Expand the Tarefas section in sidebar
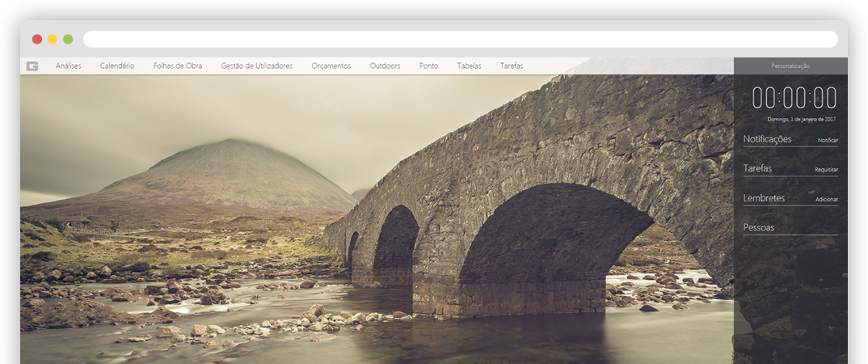Image resolution: width=868 pixels, height=364 pixels. point(757,168)
